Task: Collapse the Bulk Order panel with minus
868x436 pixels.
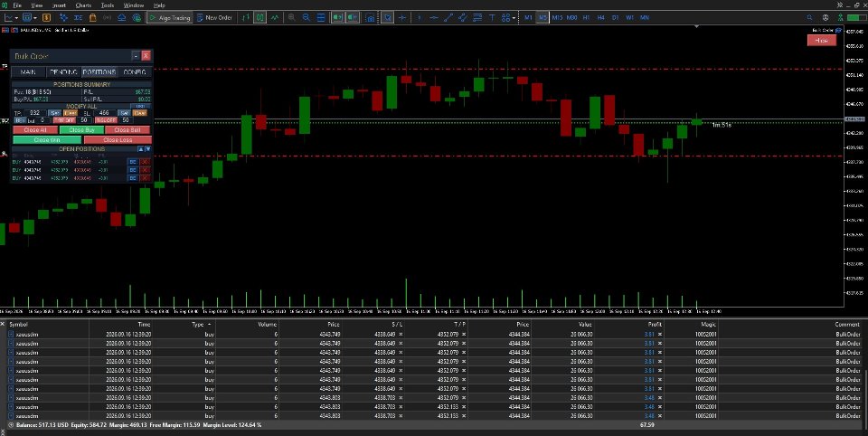Action: pos(136,56)
